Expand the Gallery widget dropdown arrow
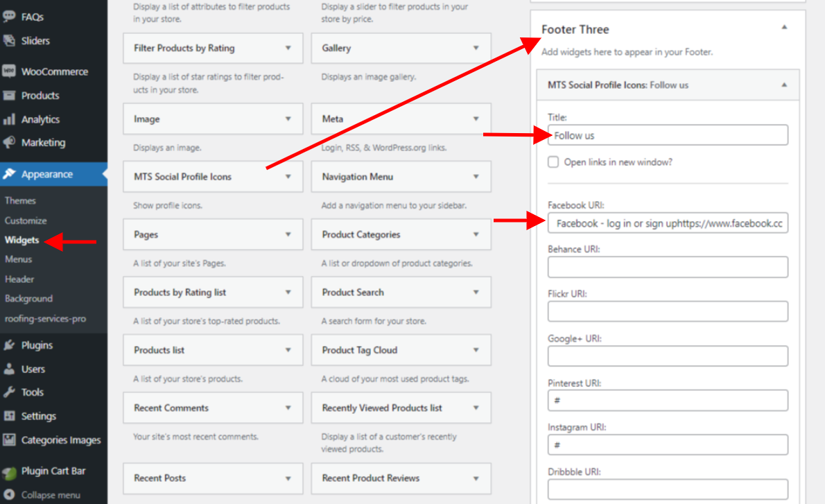 (476, 48)
